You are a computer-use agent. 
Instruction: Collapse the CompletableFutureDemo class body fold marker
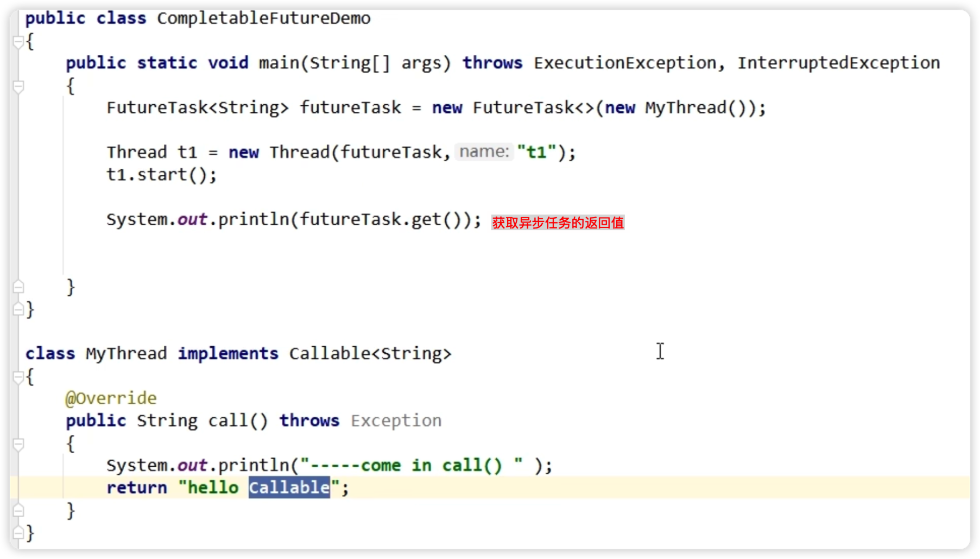pos(18,42)
